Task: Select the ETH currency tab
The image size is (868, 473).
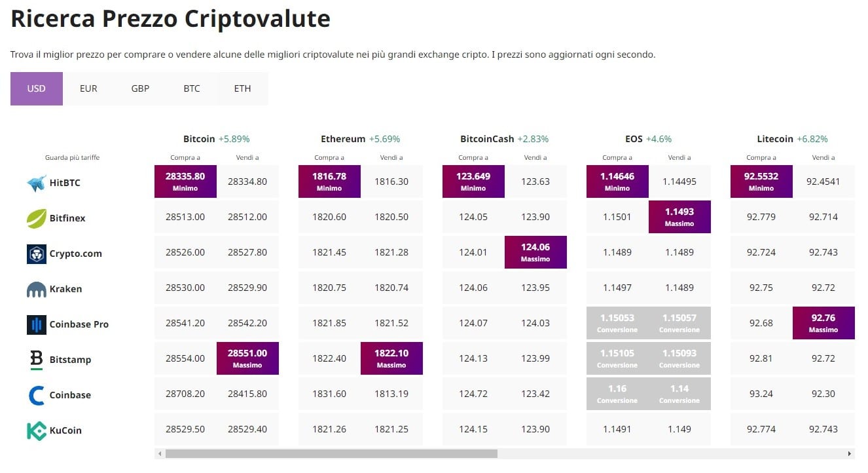Action: click(x=242, y=88)
